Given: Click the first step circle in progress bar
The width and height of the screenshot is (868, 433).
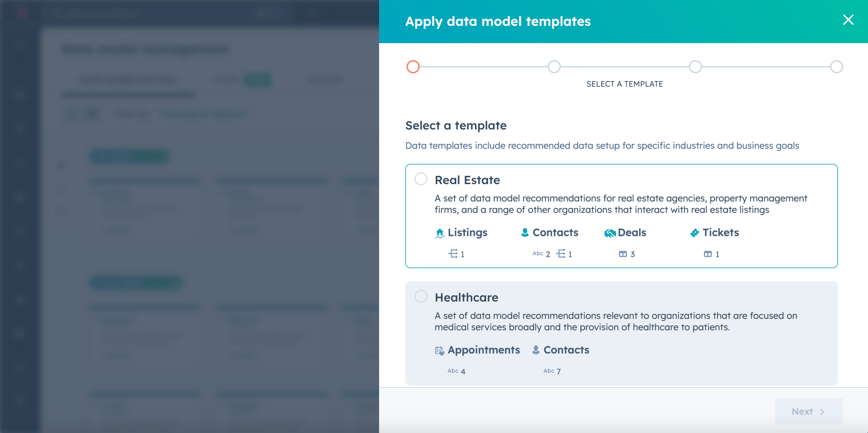Looking at the screenshot, I should [x=413, y=67].
